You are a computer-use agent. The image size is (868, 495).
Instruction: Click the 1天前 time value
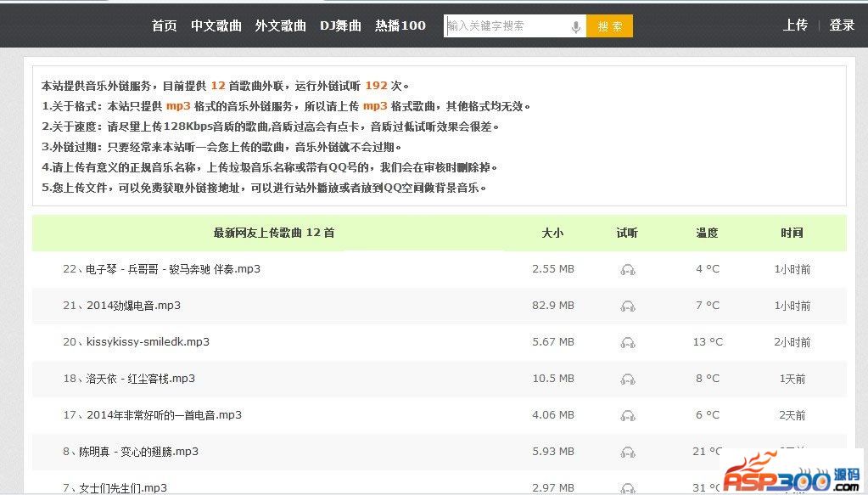tap(792, 379)
